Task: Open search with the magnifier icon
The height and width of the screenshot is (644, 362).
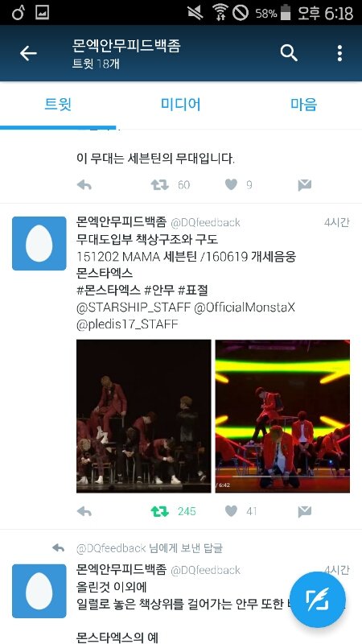Action: click(x=289, y=53)
